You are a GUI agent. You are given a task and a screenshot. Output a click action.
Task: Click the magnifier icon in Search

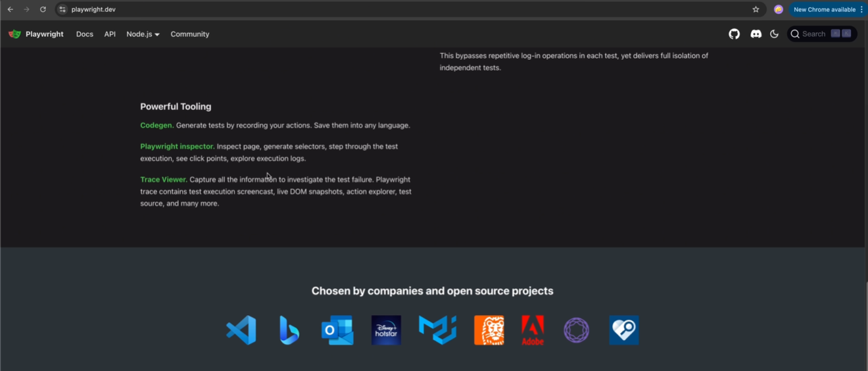[x=795, y=34]
